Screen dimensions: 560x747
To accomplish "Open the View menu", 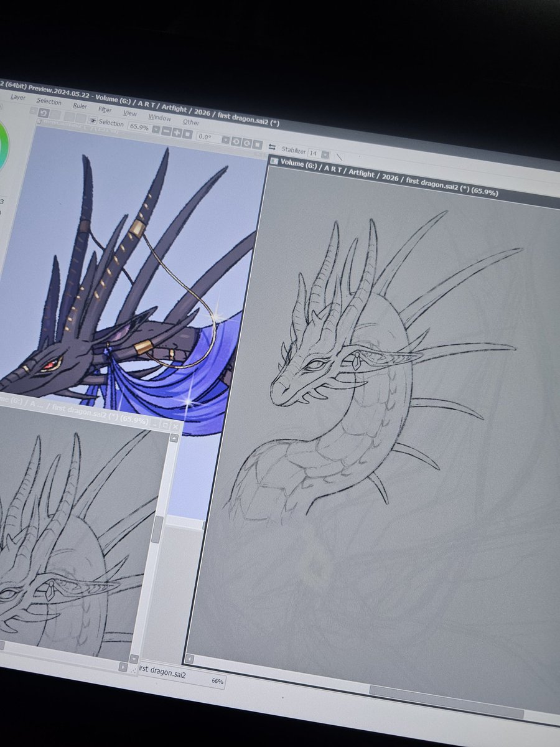I will [129, 113].
